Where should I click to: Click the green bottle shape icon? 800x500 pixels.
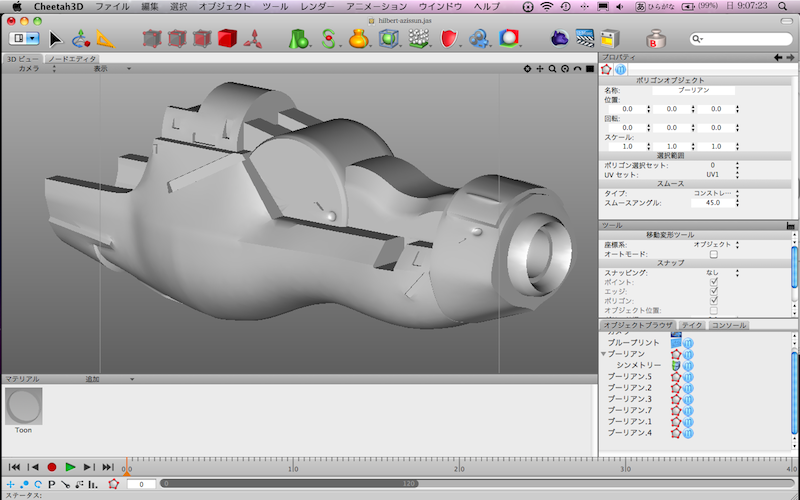(298, 39)
